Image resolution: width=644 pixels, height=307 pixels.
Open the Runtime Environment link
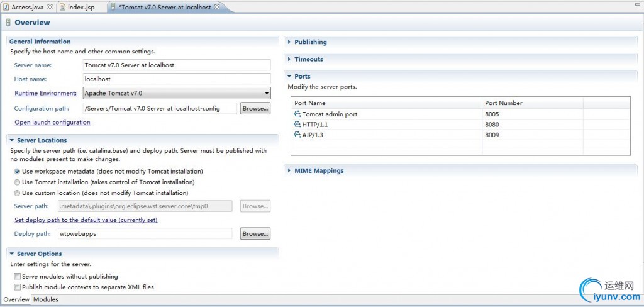[x=45, y=93]
